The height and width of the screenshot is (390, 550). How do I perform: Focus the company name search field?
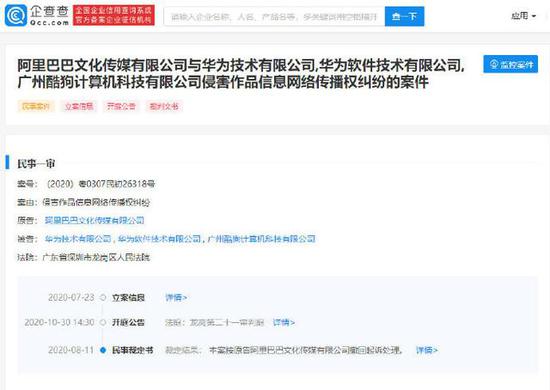[x=274, y=16]
